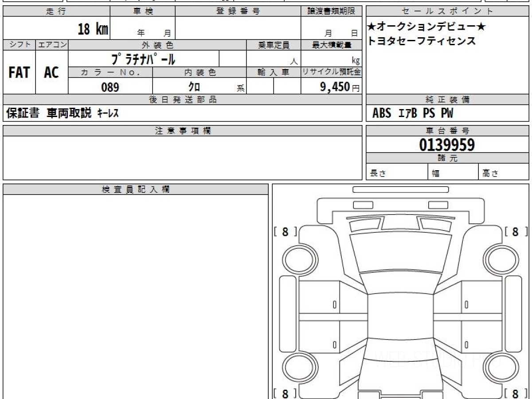Click the 高さ dimension label
The width and height of the screenshot is (532, 399).
coord(491,174)
